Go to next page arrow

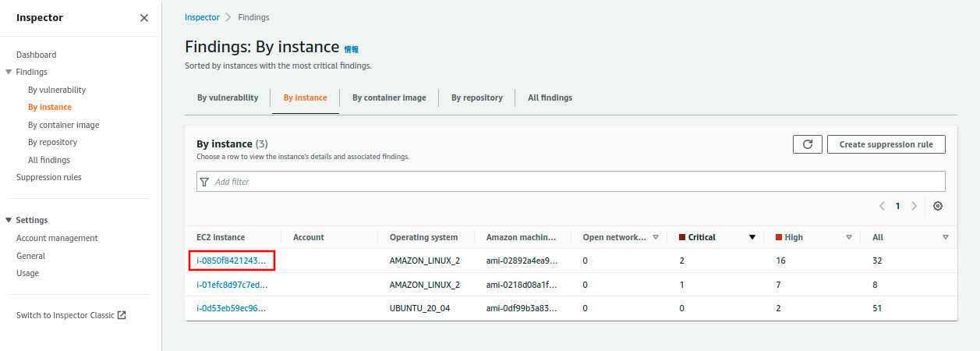pyautogui.click(x=914, y=206)
